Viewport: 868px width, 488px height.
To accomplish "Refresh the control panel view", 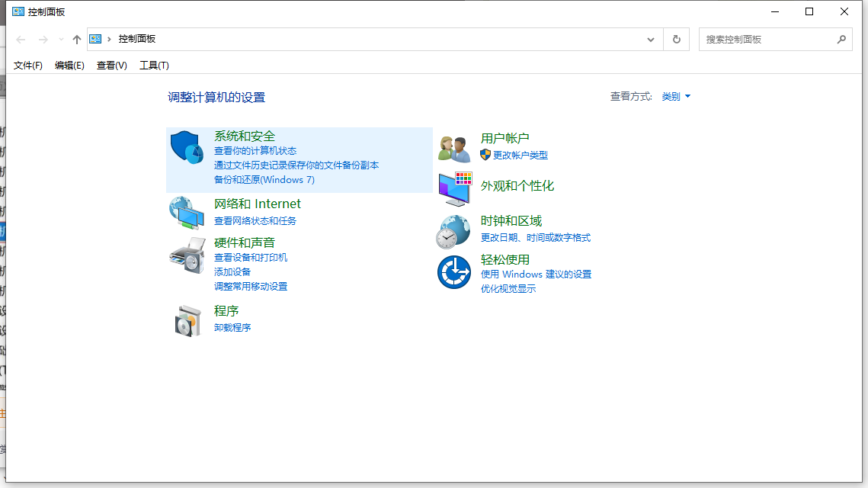I will (677, 40).
